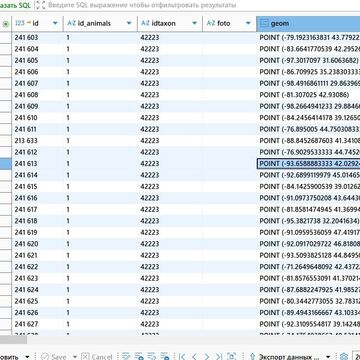Open the foto column filter dropdown

pos(248,23)
